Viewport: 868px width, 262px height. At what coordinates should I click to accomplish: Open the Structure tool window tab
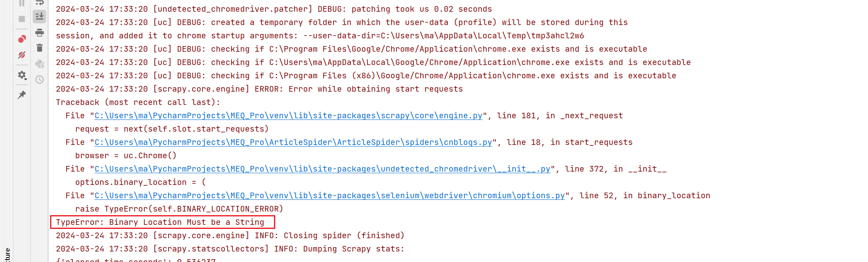coord(7,254)
